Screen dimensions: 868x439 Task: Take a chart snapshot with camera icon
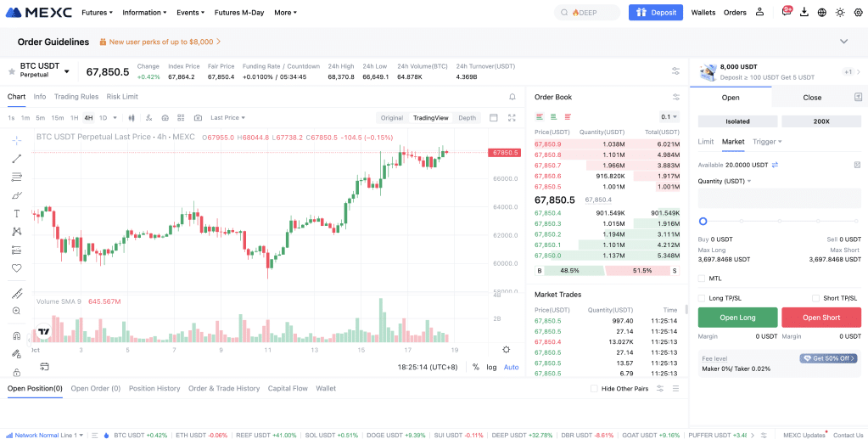coord(198,117)
